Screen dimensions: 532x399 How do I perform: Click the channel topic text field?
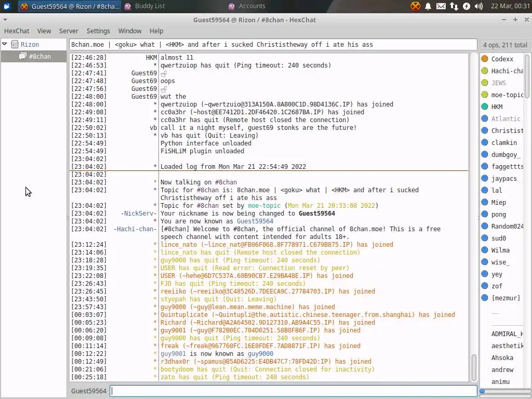[x=273, y=45]
